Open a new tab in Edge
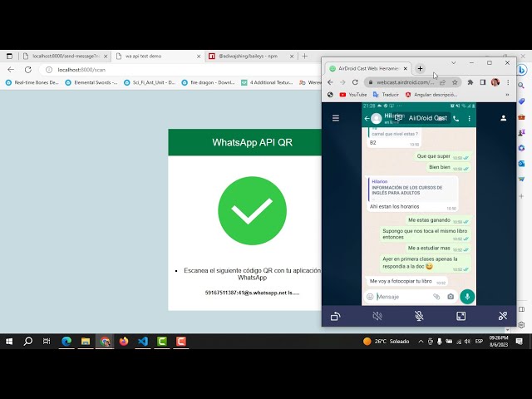The height and width of the screenshot is (399, 532). 305,56
